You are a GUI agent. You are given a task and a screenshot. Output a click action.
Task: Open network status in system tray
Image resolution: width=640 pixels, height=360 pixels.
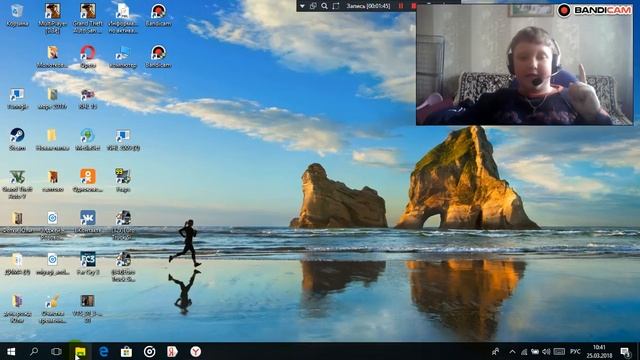[x=524, y=352]
